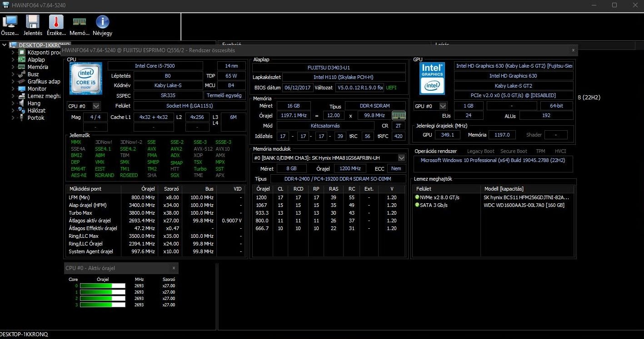Select Memória tree item in sidebar
The image size is (644, 339).
click(38, 67)
